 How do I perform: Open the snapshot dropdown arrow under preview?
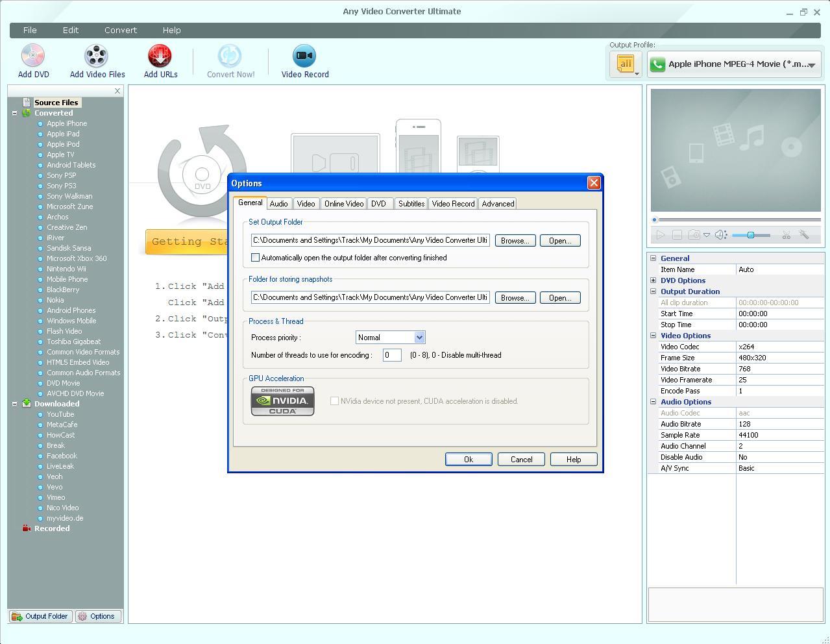click(x=707, y=235)
